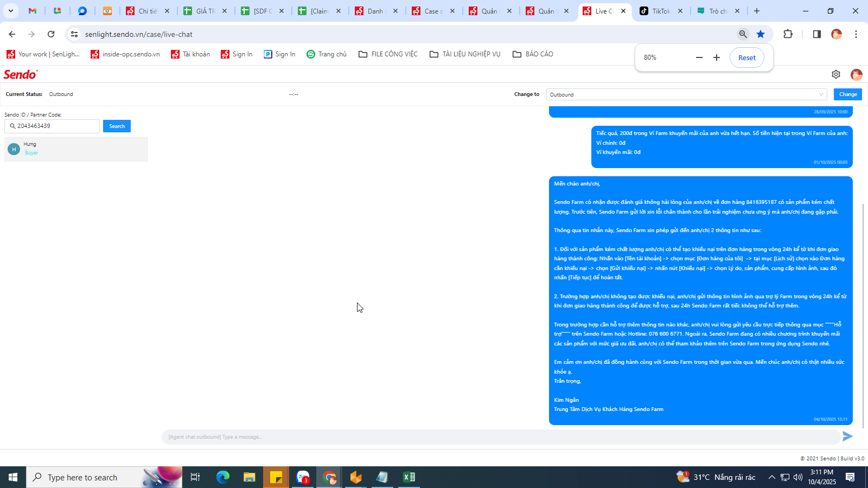Focus the address bar URL

(x=139, y=34)
